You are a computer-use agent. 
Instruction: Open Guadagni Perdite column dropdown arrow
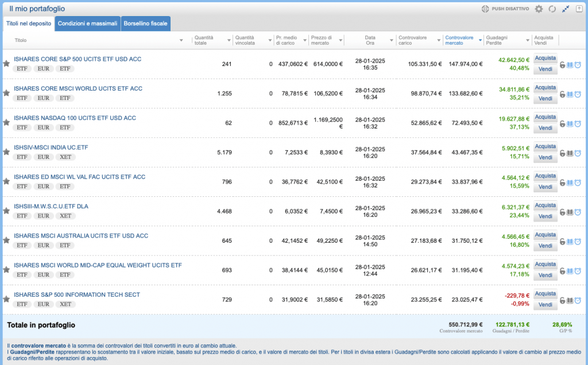(528, 41)
